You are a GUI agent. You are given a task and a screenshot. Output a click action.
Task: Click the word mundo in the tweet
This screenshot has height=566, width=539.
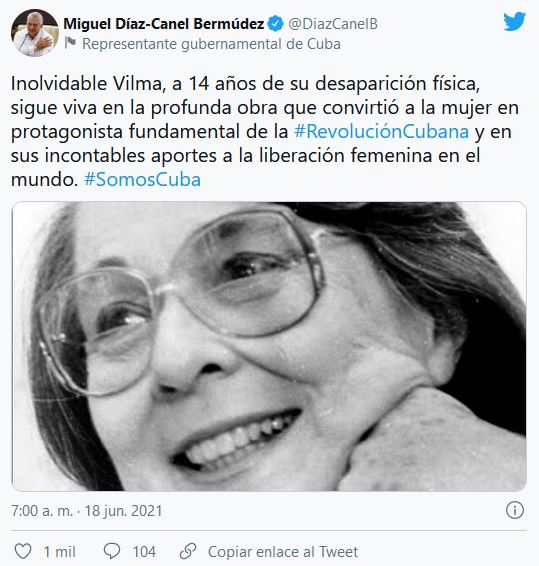(x=44, y=179)
